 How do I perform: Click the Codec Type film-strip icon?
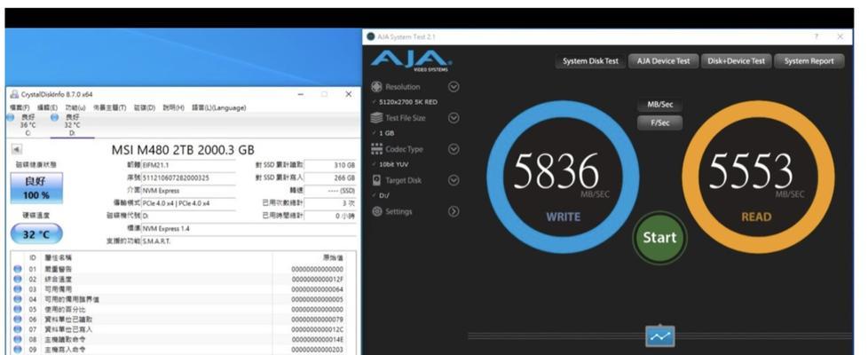coord(377,149)
